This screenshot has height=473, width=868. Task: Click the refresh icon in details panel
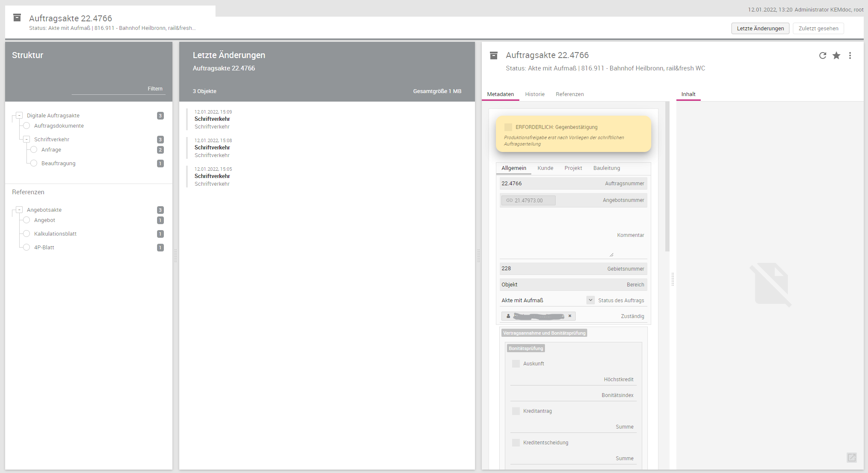pos(823,55)
